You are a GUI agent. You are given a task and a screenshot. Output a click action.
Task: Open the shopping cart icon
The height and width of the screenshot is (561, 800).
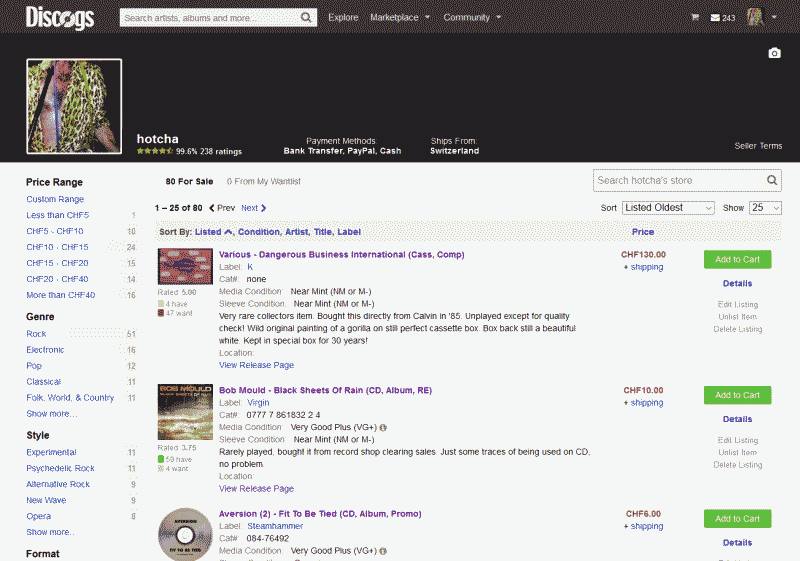pos(695,17)
